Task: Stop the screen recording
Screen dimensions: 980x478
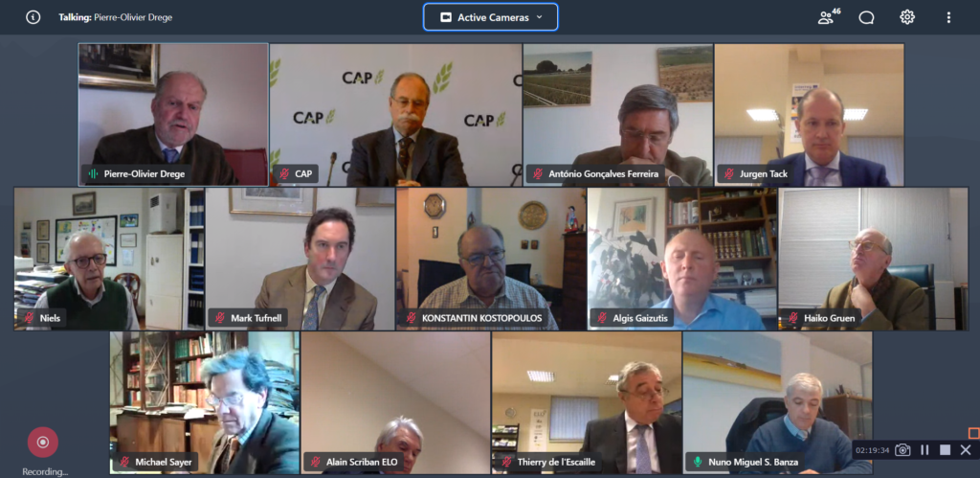Action: [x=945, y=450]
